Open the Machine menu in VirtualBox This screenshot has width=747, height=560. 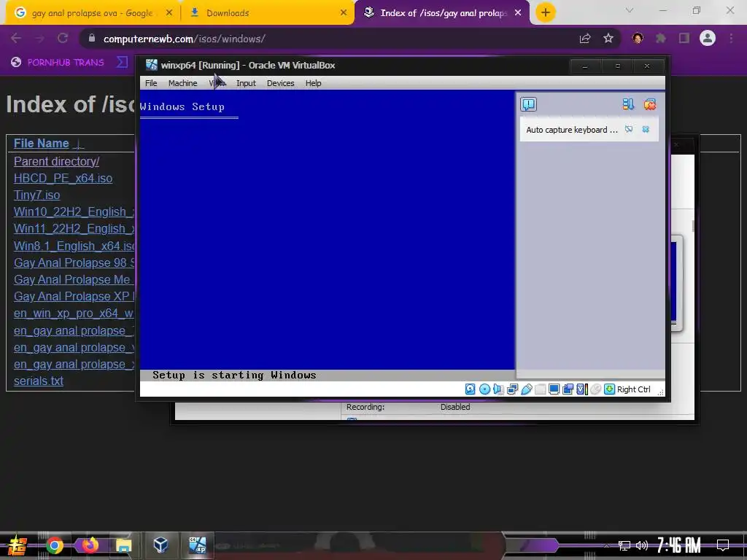pyautogui.click(x=182, y=83)
